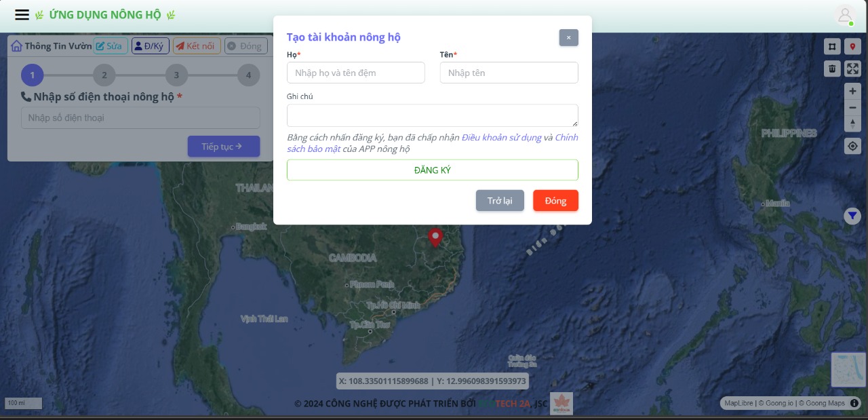Open the Điều khoản sử dụng link

pos(501,138)
